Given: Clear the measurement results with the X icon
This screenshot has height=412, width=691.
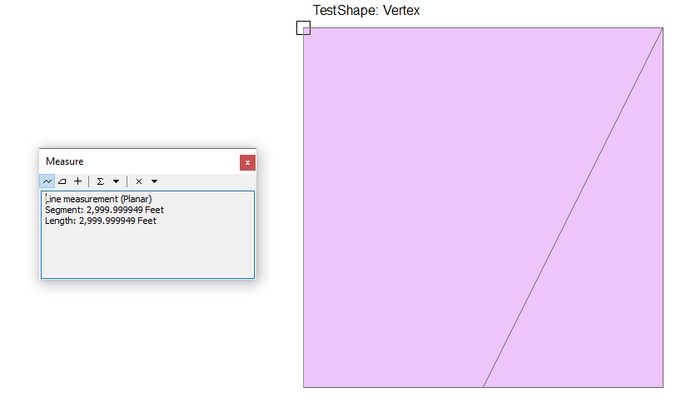Looking at the screenshot, I should (x=139, y=181).
